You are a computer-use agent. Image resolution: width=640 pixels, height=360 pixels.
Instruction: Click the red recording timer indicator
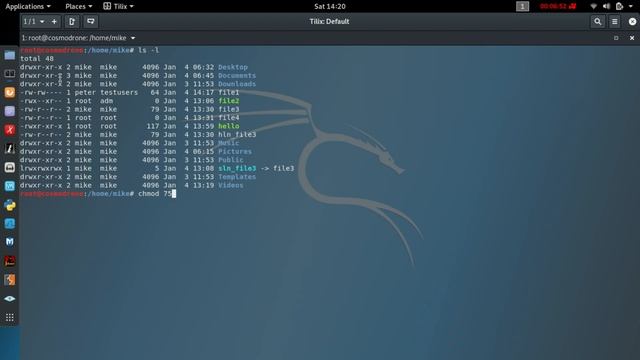coord(558,6)
